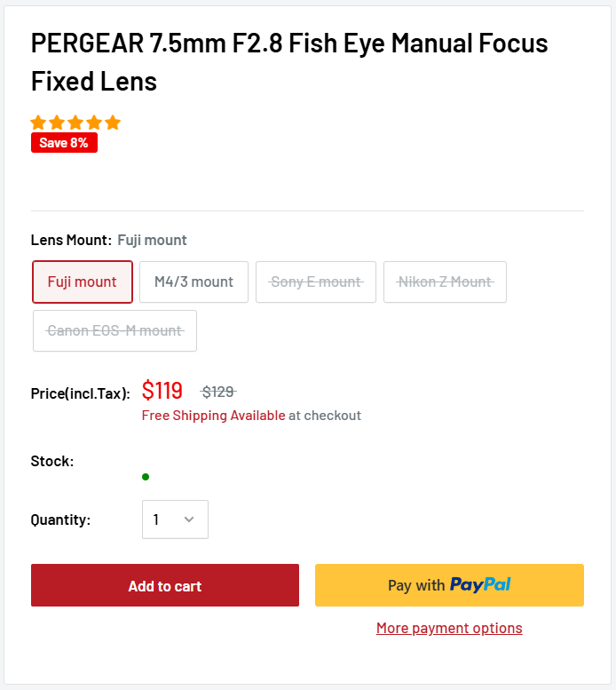Click the third rating star
Image resolution: width=616 pixels, height=690 pixels.
(x=75, y=123)
